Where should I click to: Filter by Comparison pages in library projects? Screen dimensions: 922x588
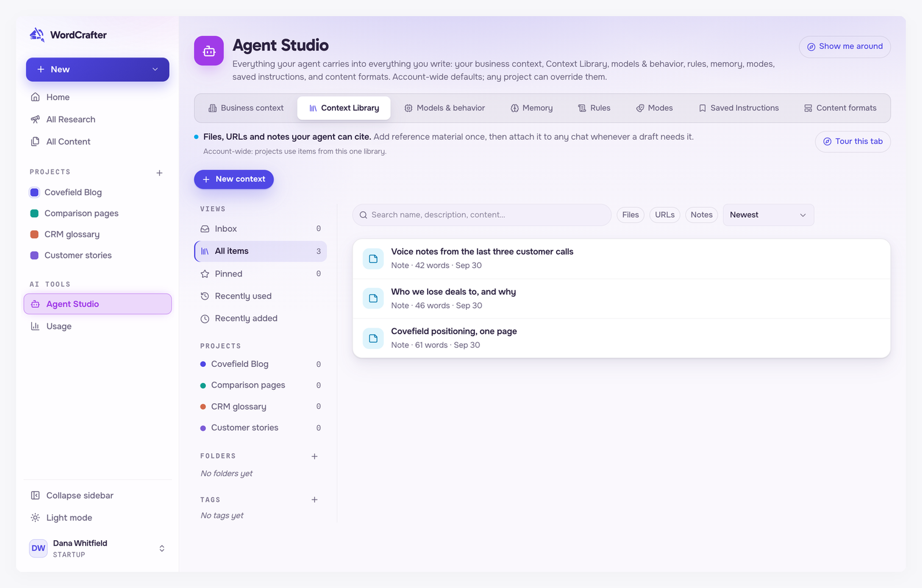tap(260, 385)
